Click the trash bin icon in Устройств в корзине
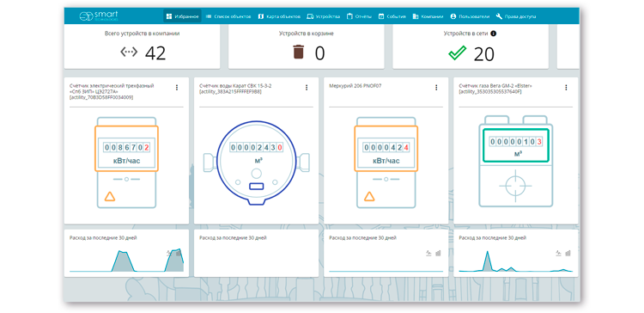 (298, 52)
